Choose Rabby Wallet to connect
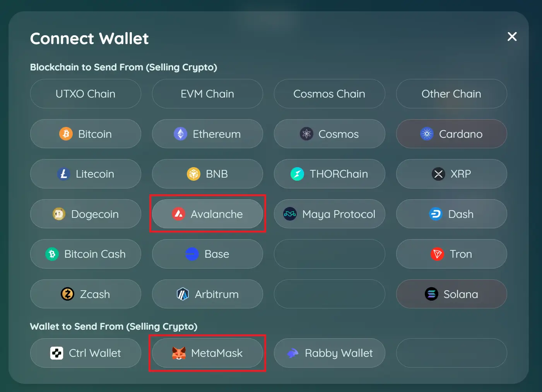542x392 pixels. [329, 353]
